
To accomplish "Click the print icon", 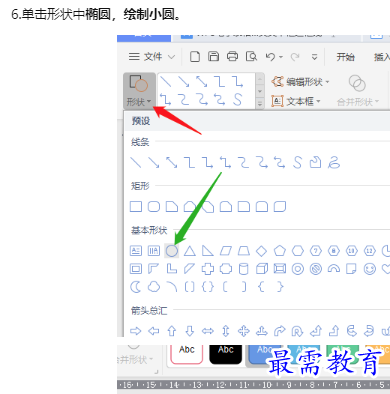I will pyautogui.click(x=232, y=56).
